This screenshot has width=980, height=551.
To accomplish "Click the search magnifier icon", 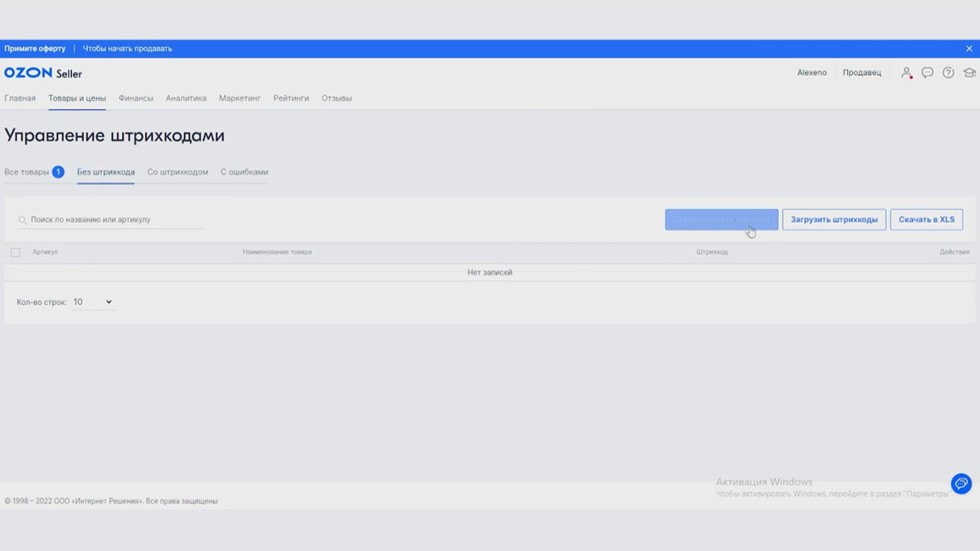I will (x=22, y=220).
